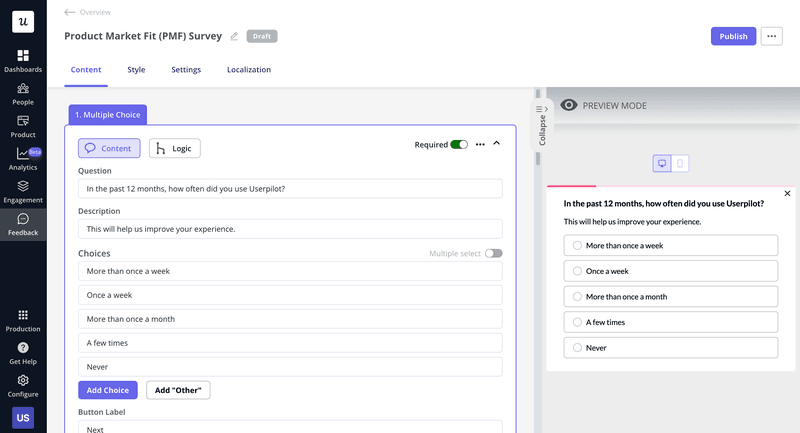Switch to the Style tab
This screenshot has height=433, width=800.
point(136,70)
